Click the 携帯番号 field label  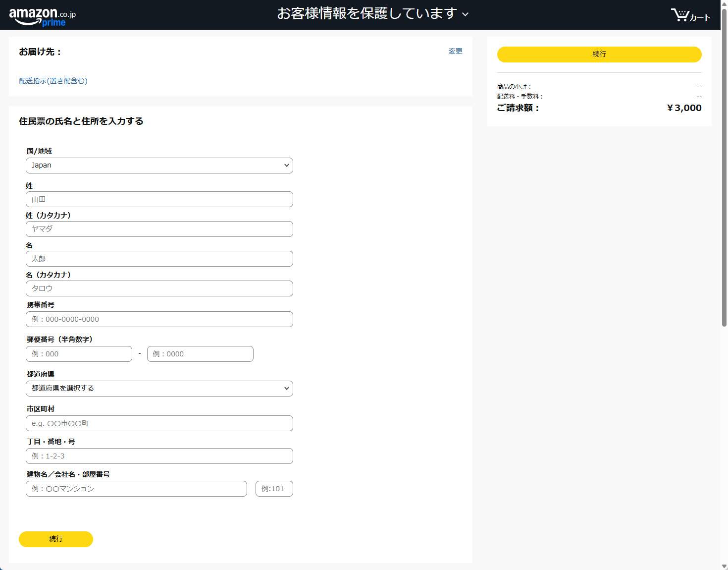41,305
